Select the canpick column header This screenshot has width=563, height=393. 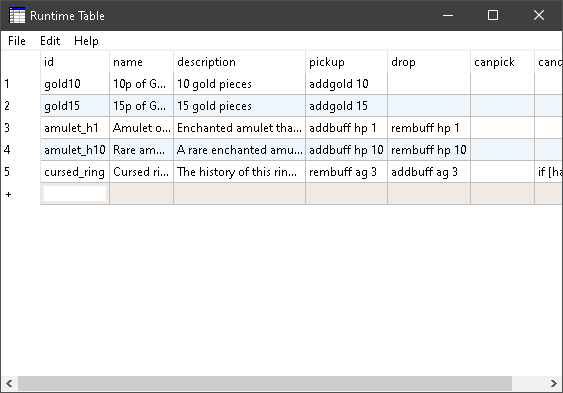click(x=503, y=62)
